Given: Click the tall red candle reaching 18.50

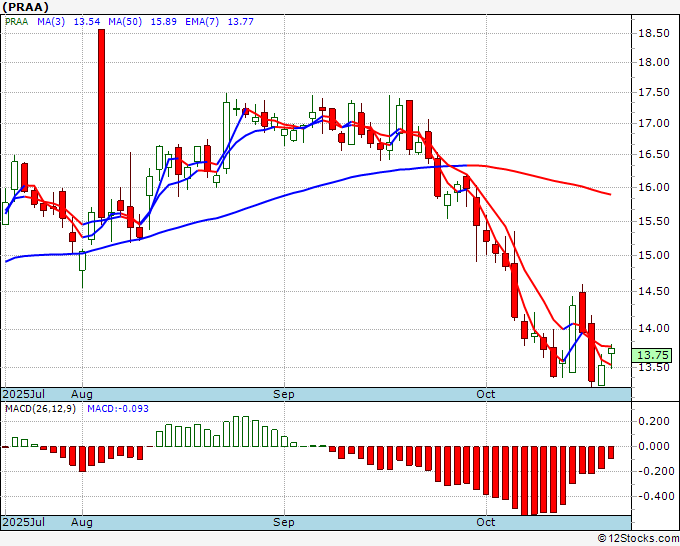Looking at the screenshot, I should (x=101, y=124).
